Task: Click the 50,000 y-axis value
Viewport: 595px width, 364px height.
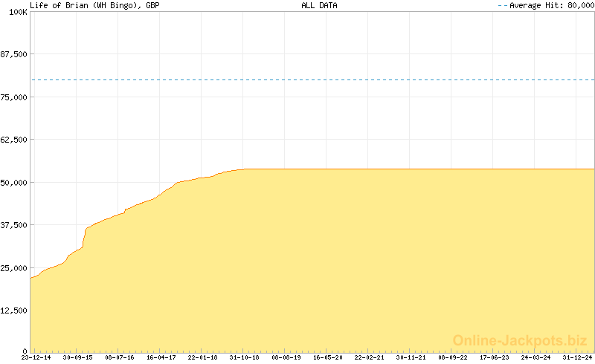Action: (15, 183)
